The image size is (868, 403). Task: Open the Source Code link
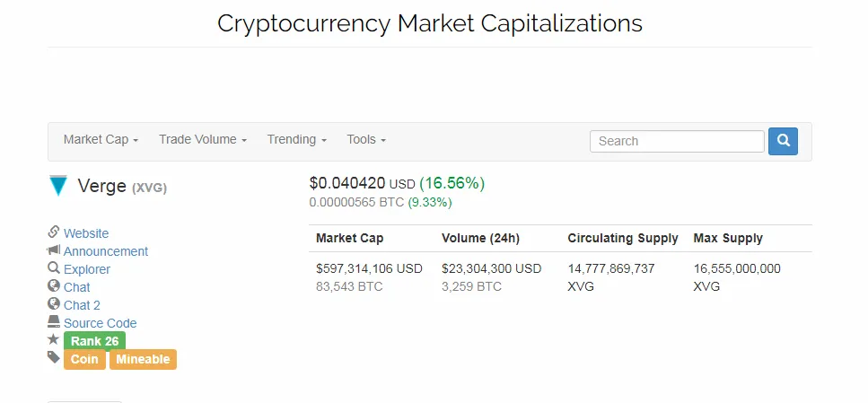[x=101, y=323]
